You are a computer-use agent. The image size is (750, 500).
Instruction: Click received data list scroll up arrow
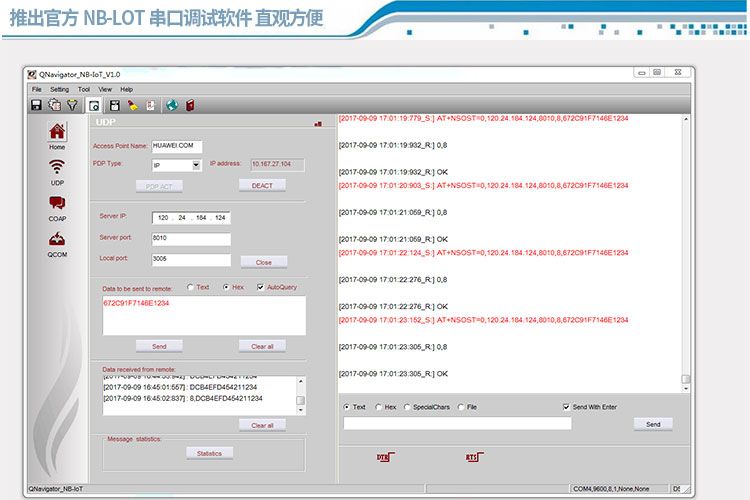click(x=301, y=381)
